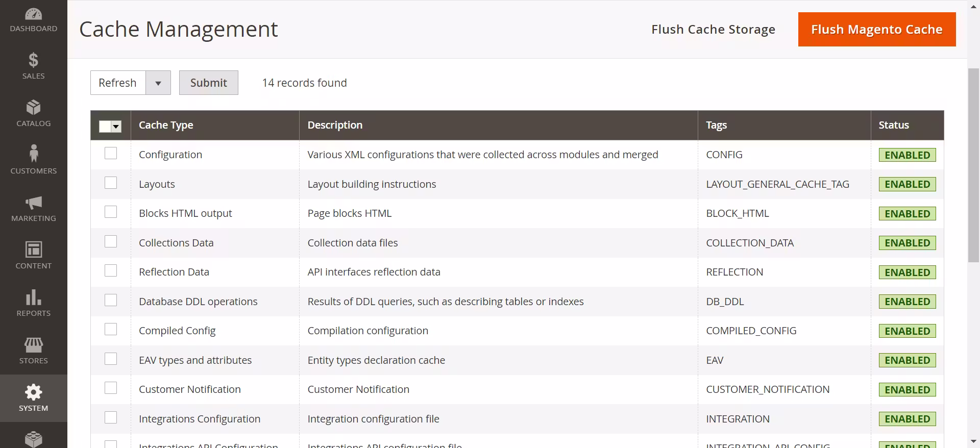The height and width of the screenshot is (448, 980).
Task: Click the Flush Cache Storage button
Action: point(713,30)
